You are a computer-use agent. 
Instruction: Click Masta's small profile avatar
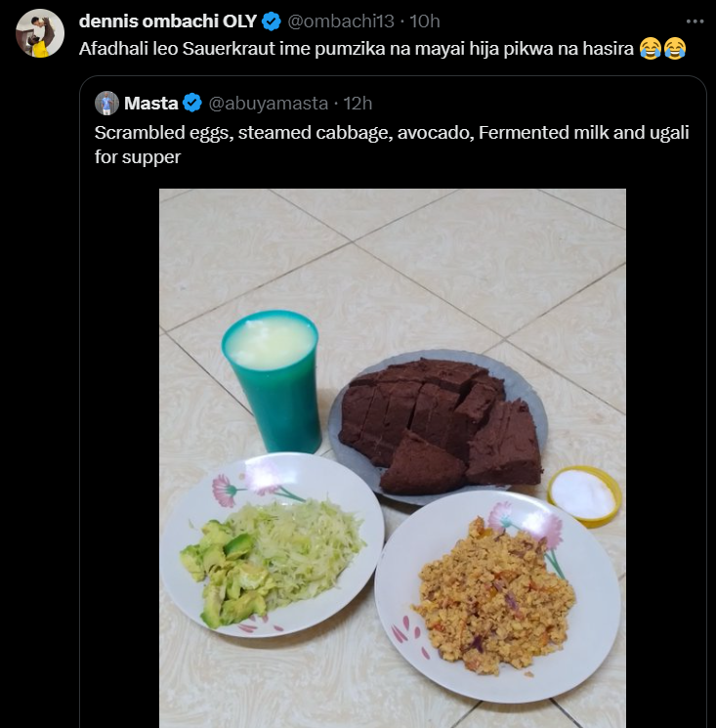(106, 103)
